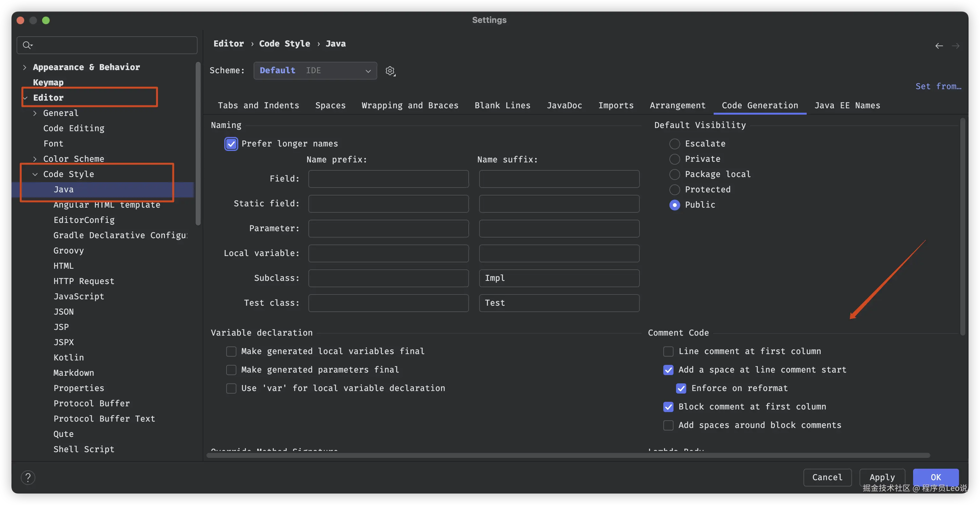Select Code Editing in the tree
The image size is (980, 505).
pyautogui.click(x=74, y=129)
